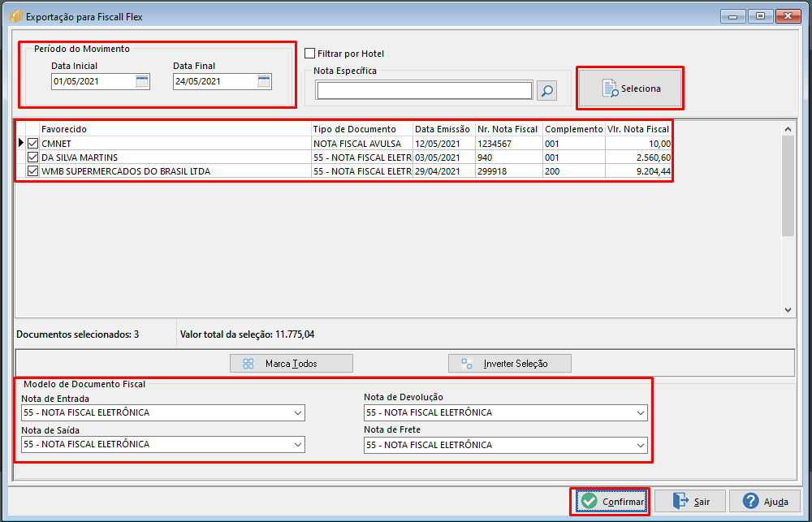
Task: Open the Data Final calendar picker
Action: 264,81
